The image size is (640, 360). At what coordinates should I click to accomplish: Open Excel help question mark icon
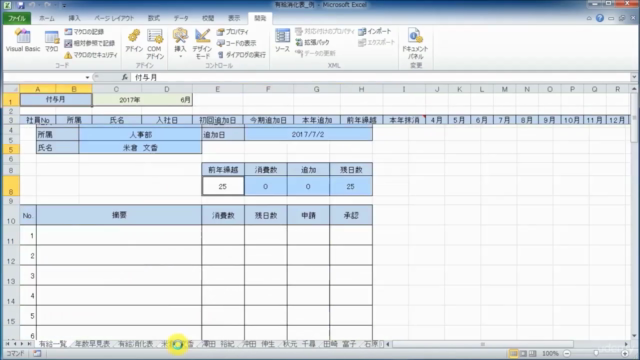(x=600, y=18)
